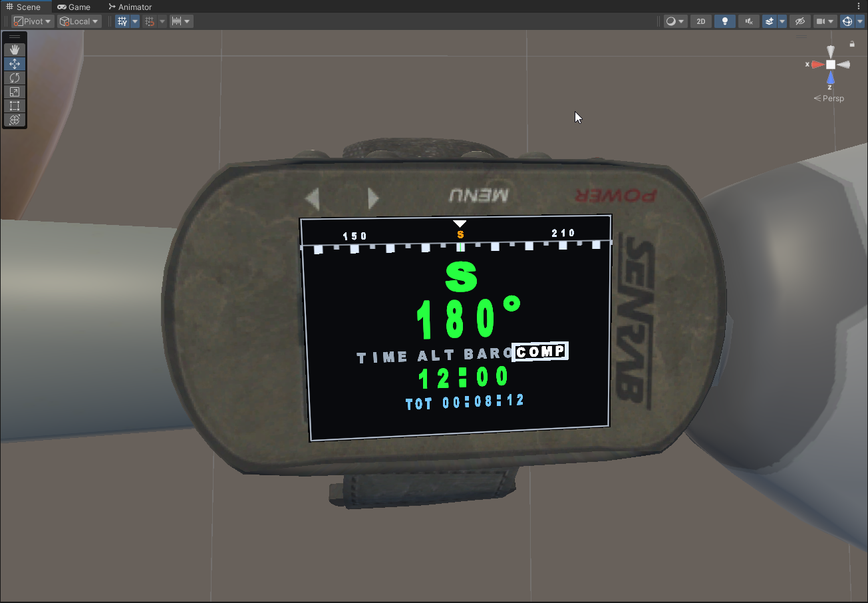Toggle scene effects (skybox, fog) button

pyautogui.click(x=770, y=21)
